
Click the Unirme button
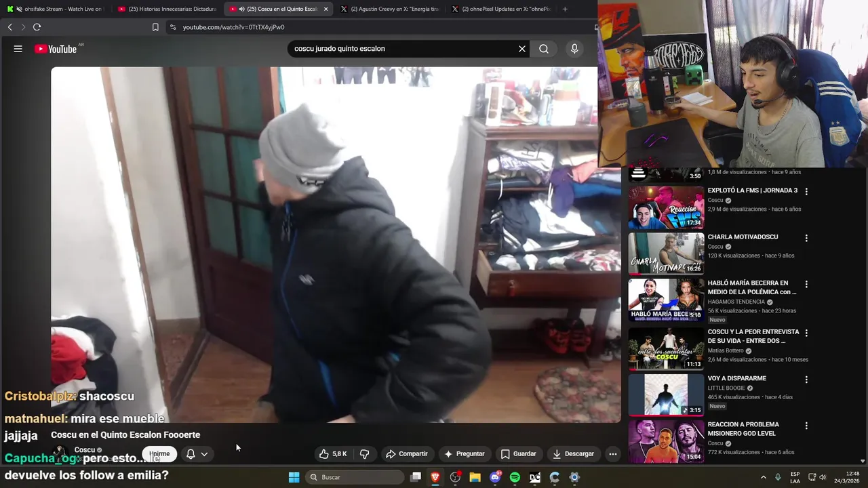(159, 454)
